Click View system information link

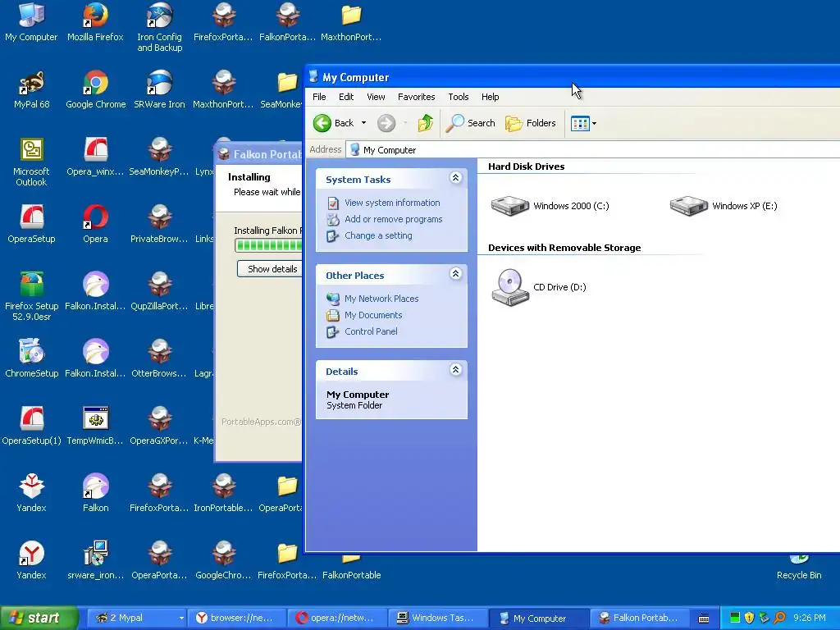[x=392, y=203]
